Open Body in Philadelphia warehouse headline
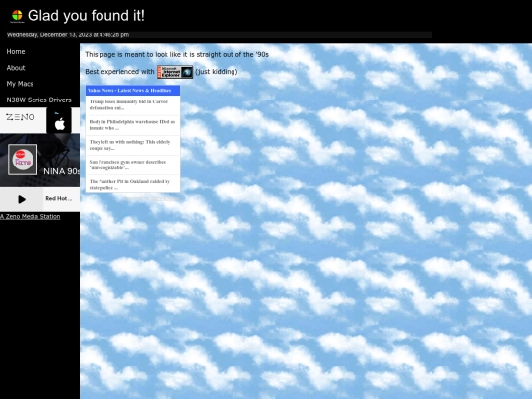The image size is (532, 399). 132,125
